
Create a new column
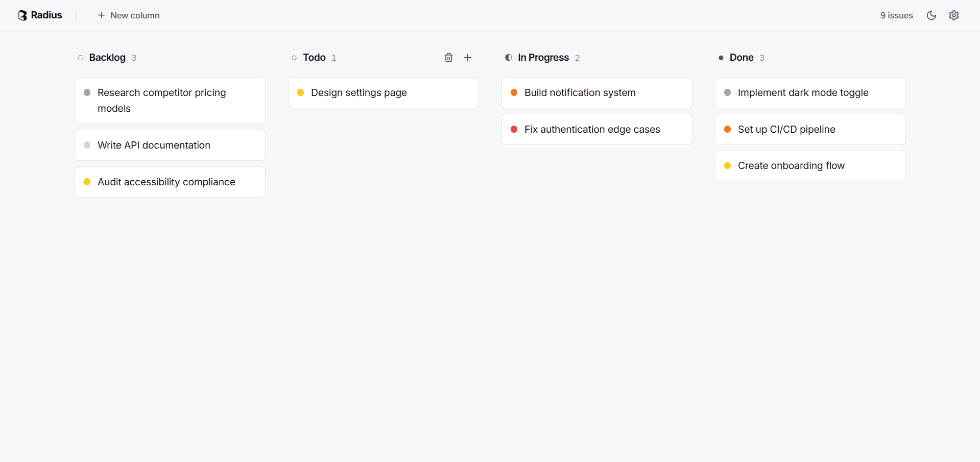(x=128, y=15)
